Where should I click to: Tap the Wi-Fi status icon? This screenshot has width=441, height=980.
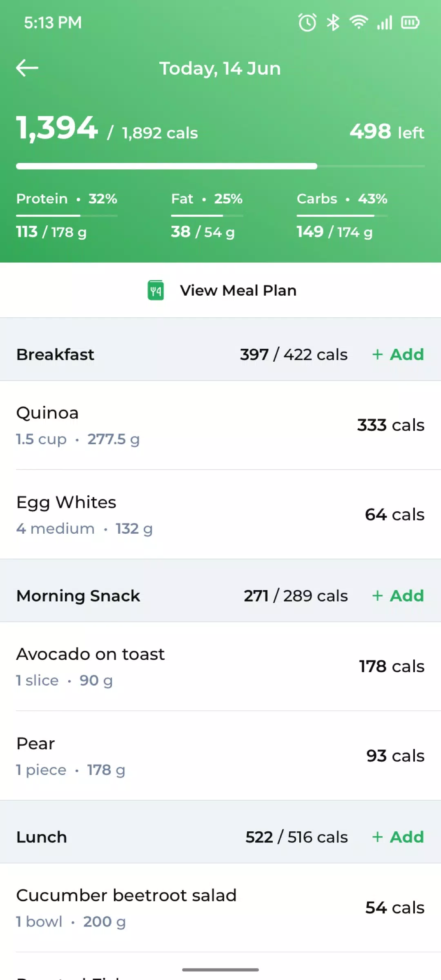[x=359, y=22]
